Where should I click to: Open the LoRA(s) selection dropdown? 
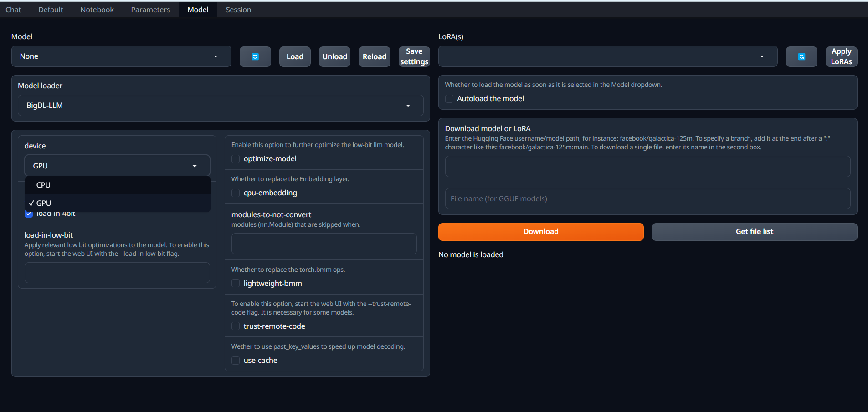[x=607, y=56]
